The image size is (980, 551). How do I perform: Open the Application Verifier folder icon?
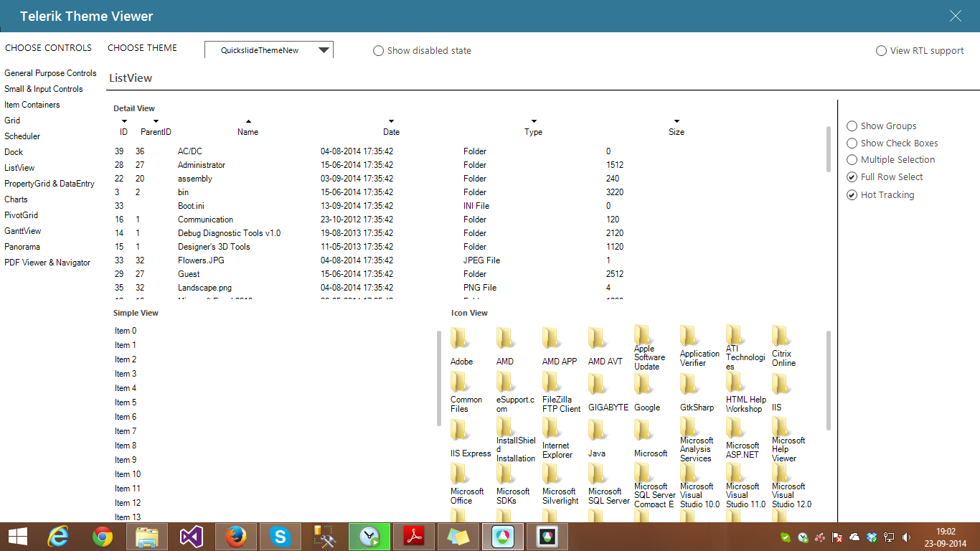(689, 336)
